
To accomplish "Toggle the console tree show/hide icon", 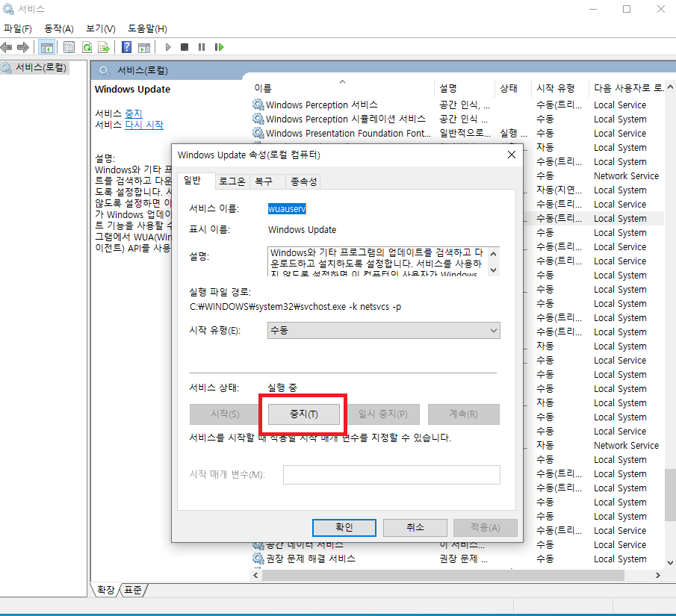I will (x=46, y=48).
